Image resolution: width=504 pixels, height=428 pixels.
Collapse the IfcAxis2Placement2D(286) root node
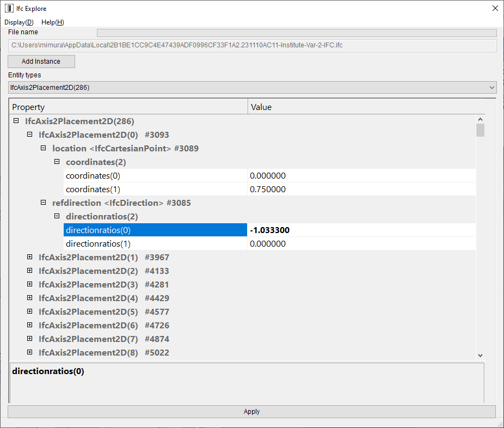tap(16, 121)
